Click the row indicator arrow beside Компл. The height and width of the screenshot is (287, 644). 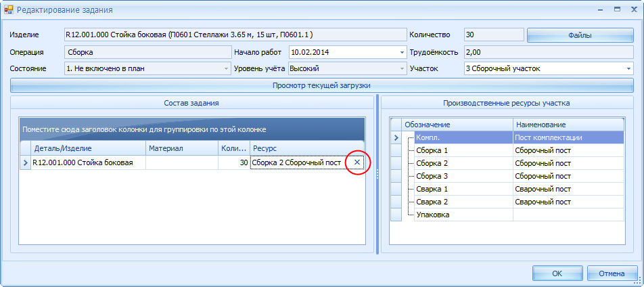396,137
